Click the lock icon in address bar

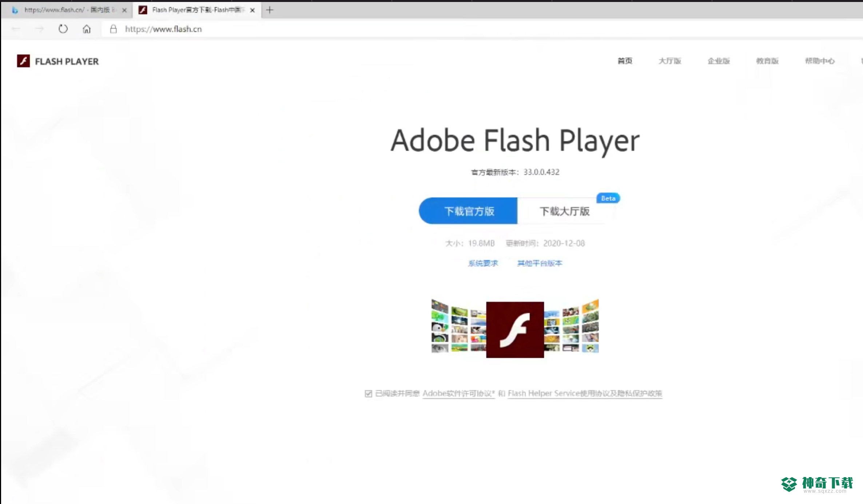click(x=114, y=29)
